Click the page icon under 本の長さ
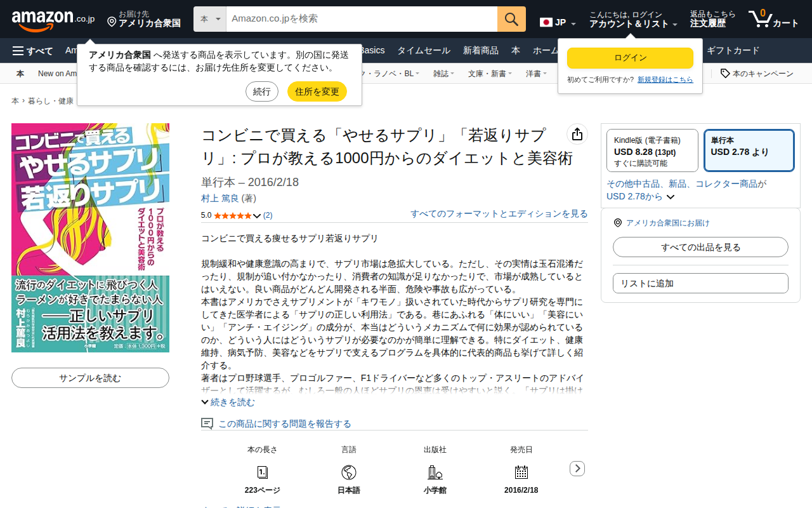The height and width of the screenshot is (508, 812). click(x=263, y=472)
